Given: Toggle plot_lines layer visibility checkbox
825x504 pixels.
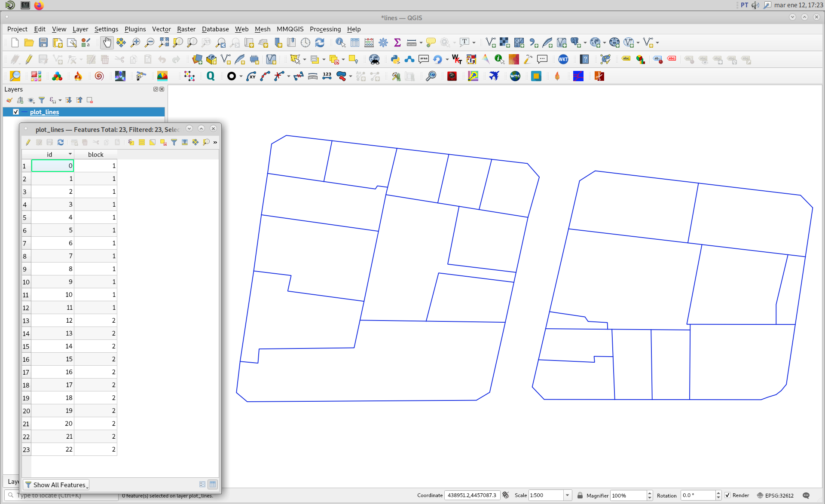Looking at the screenshot, I should coord(16,112).
